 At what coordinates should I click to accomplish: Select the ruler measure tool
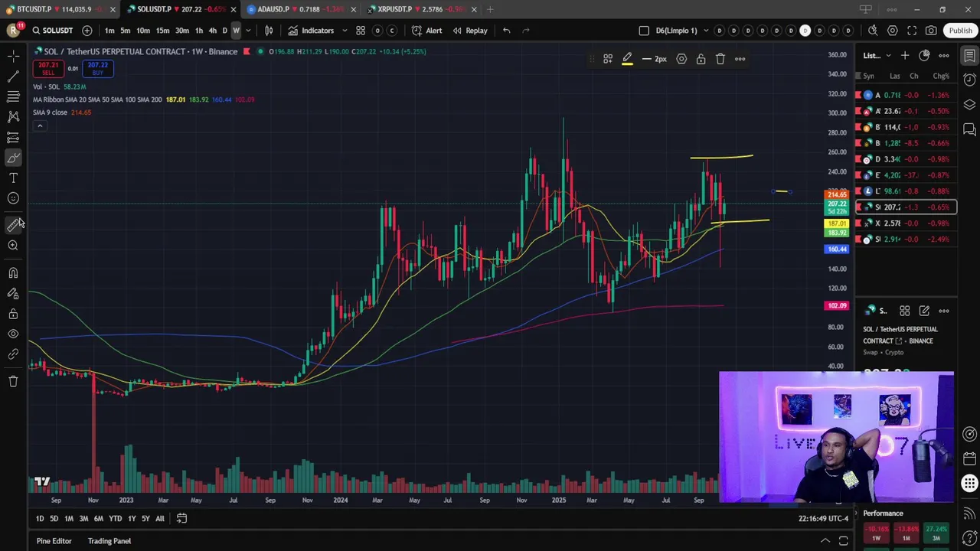pos(13,225)
